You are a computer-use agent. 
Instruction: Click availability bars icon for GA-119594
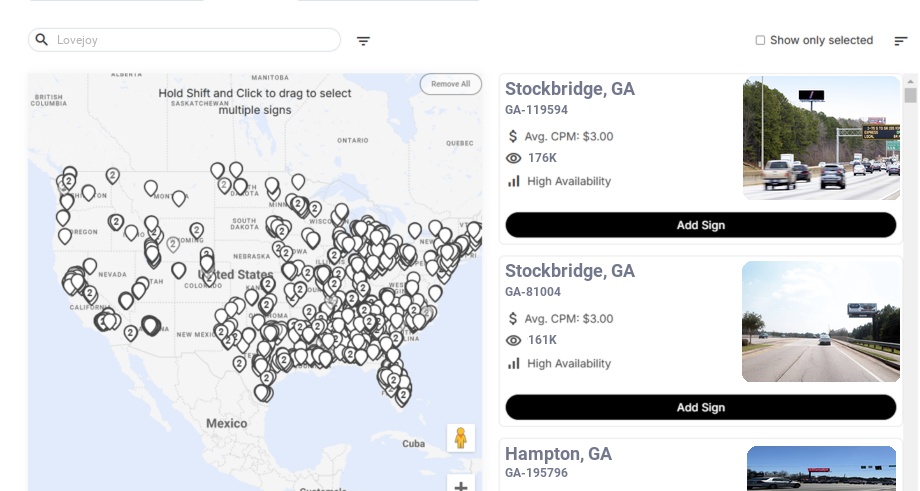pos(514,181)
